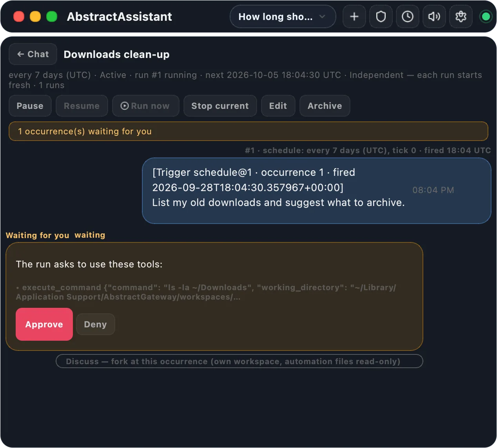
Task: Click the green status indicator dot
Action: [486, 16]
